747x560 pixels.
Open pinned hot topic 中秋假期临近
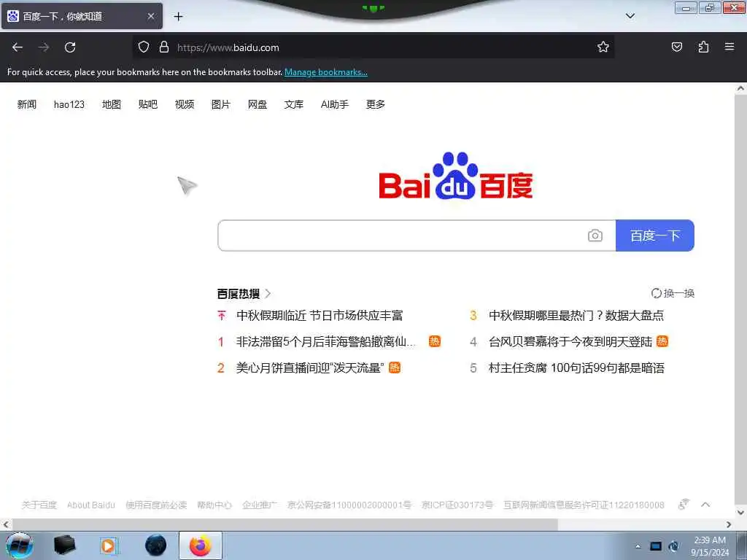[320, 315]
